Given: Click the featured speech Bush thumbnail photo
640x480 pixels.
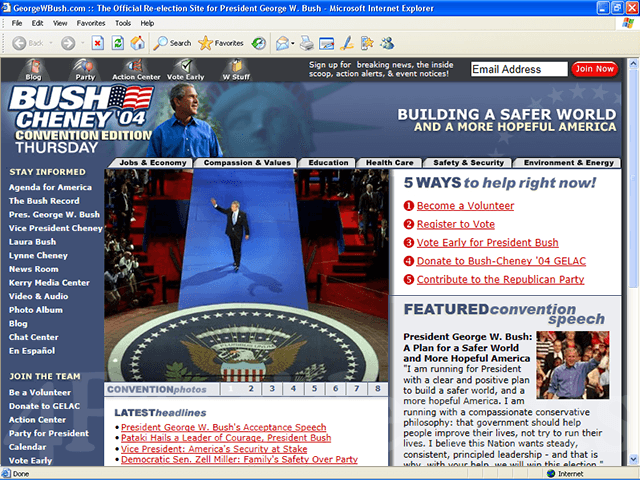Looking at the screenshot, I should tap(573, 365).
